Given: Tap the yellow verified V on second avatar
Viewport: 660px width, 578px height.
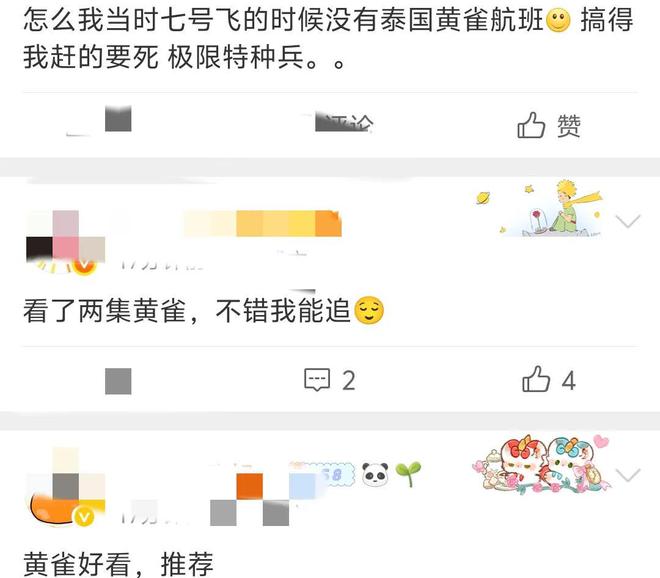Looking at the screenshot, I should point(84,265).
